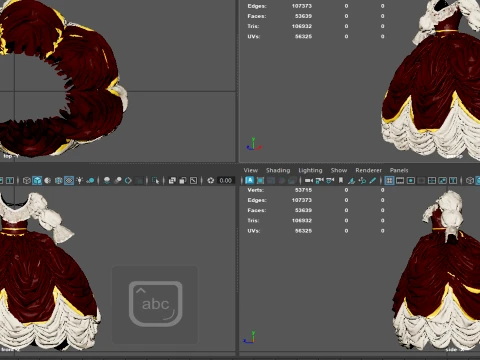This screenshot has height=360, width=480.
Task: Click Edges value 107373 in side viewport
Action: pos(302,200)
